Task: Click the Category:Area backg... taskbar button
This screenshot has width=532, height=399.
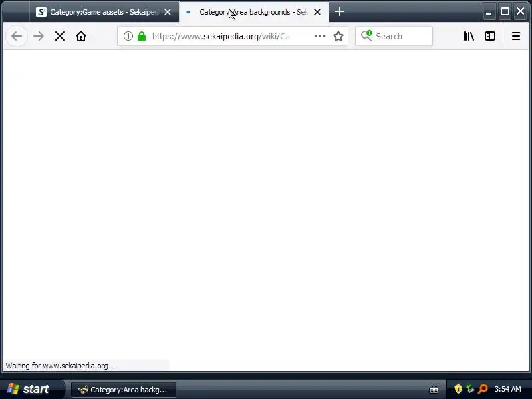Action: coord(124,390)
